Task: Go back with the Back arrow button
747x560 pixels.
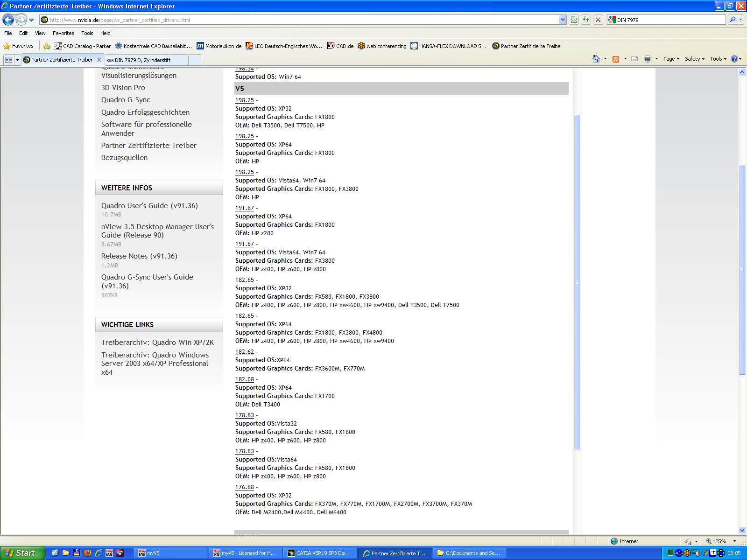Action: pos(8,20)
